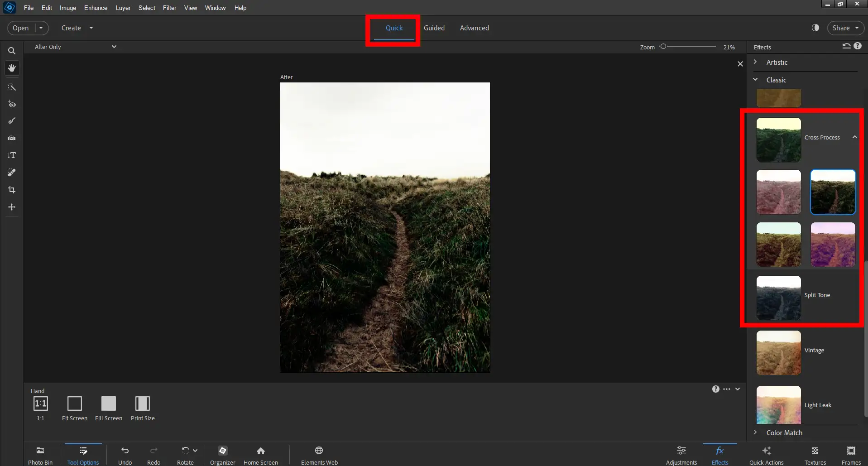Select the Hand tool in the toolbox
Image resolution: width=868 pixels, height=466 pixels.
pyautogui.click(x=12, y=68)
